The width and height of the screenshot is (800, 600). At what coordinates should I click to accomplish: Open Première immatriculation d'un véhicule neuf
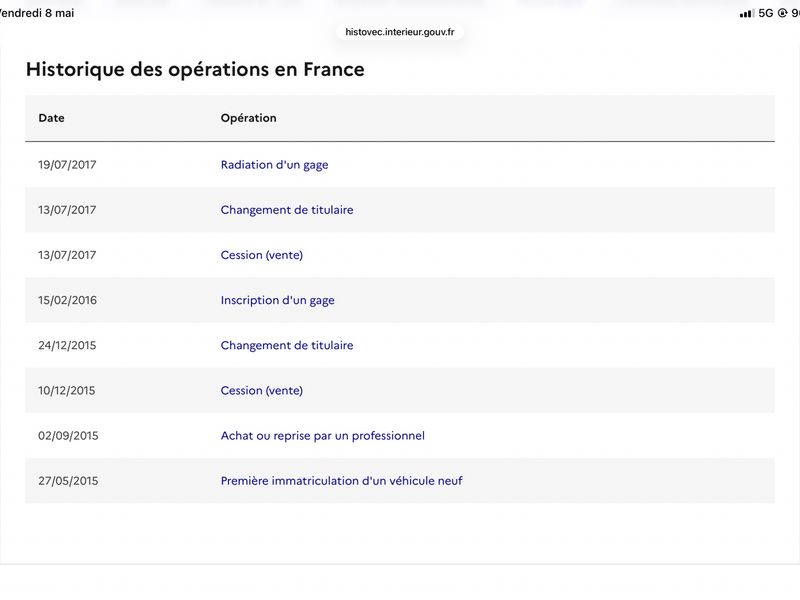pos(341,481)
